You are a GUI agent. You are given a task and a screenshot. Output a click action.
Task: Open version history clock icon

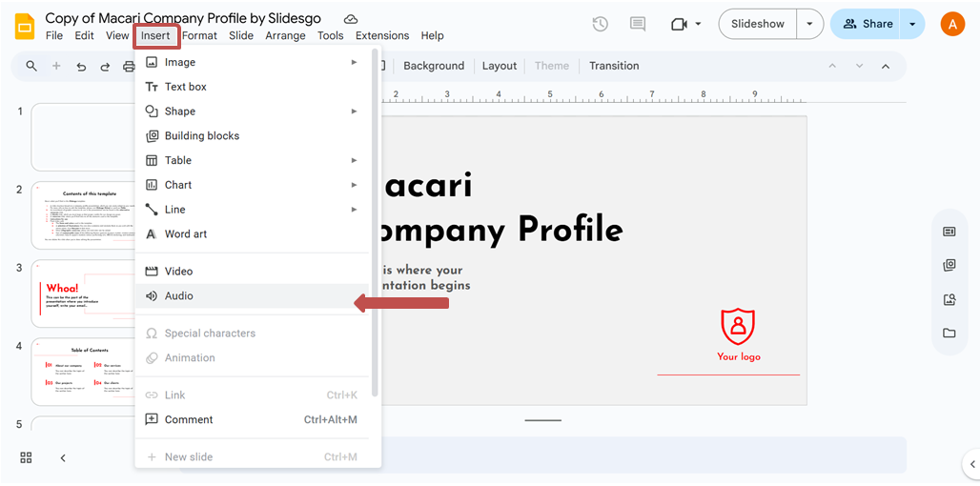(x=600, y=24)
